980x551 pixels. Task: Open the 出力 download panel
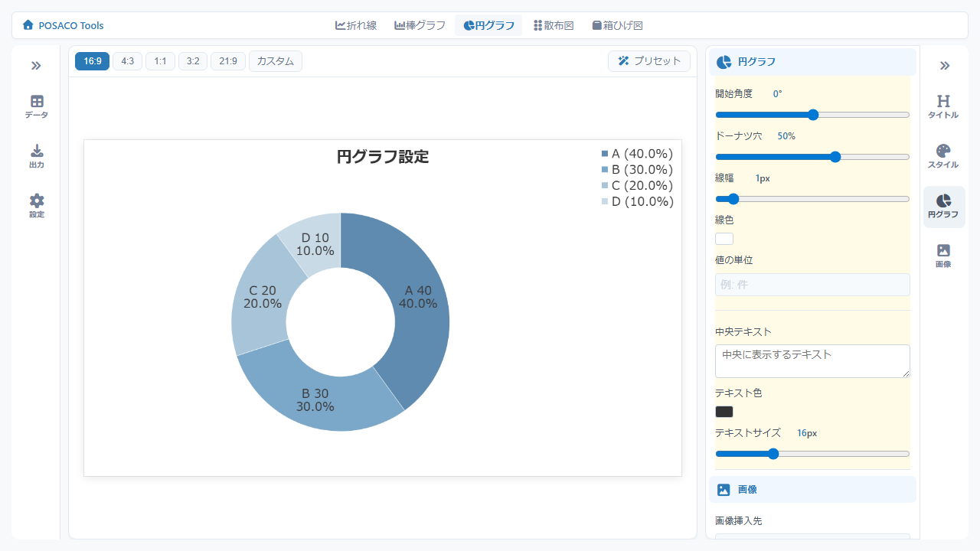(37, 156)
